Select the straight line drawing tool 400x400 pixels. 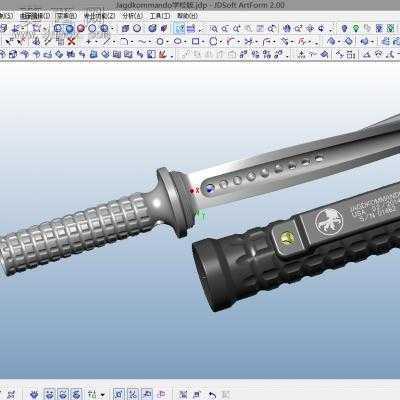[x=106, y=42]
